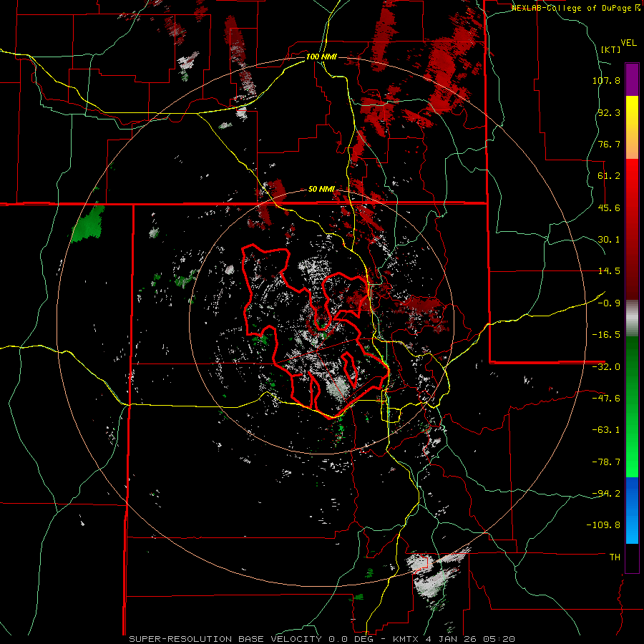Select the VEL legend title

click(628, 43)
